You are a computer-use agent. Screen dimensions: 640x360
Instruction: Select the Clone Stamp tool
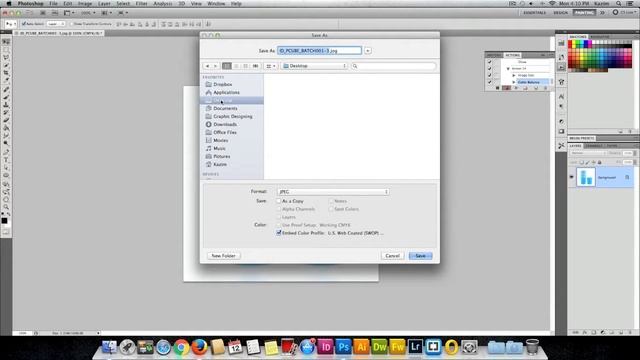tap(6, 105)
